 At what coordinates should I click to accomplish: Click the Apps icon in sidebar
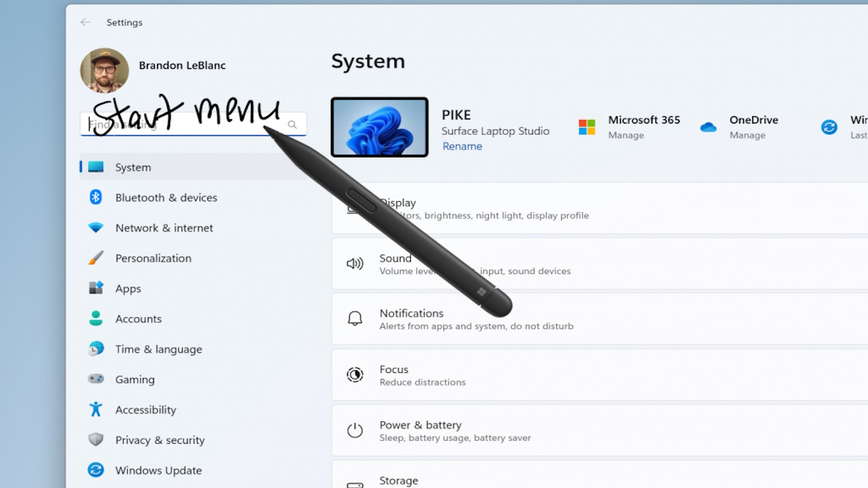click(95, 288)
